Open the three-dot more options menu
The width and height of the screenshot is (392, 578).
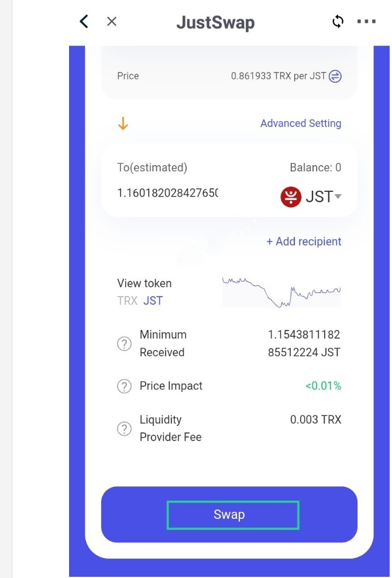coord(366,22)
